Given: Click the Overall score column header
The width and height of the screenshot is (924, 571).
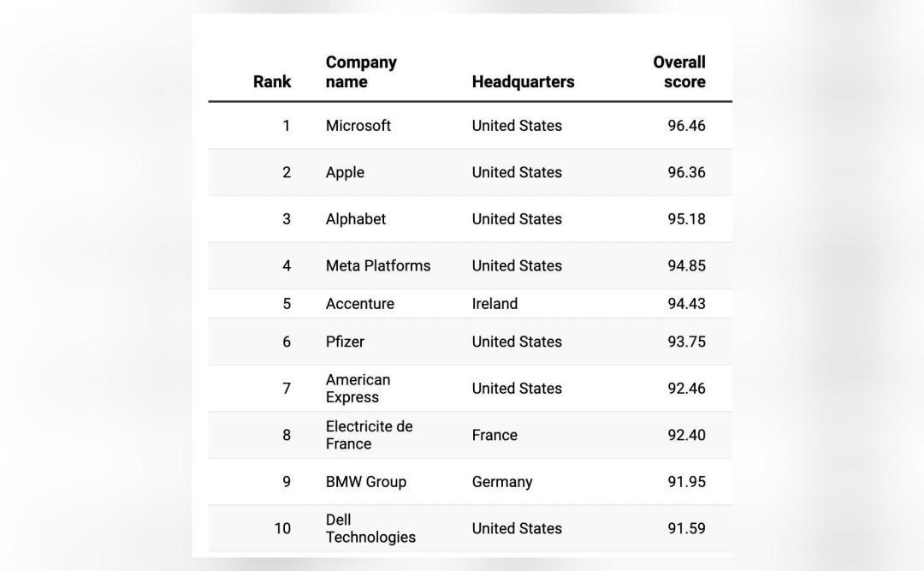Looking at the screenshot, I should click(x=678, y=72).
